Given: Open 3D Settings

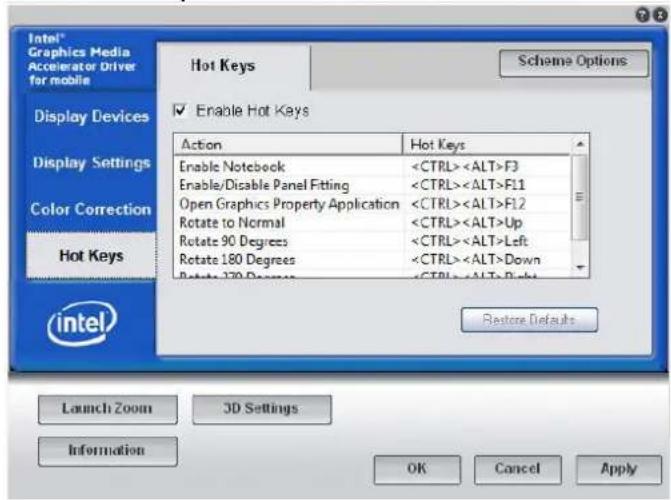Looking at the screenshot, I should click(261, 409).
